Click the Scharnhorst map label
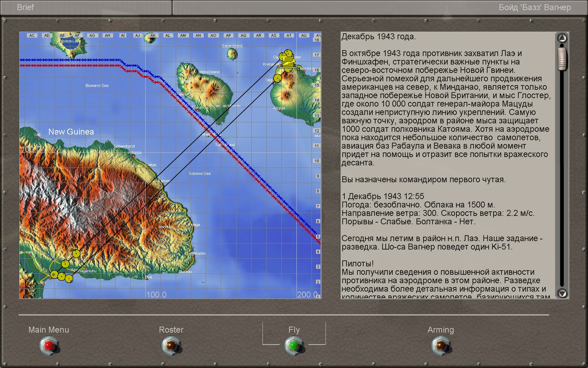The height and width of the screenshot is (368, 588). click(124, 146)
